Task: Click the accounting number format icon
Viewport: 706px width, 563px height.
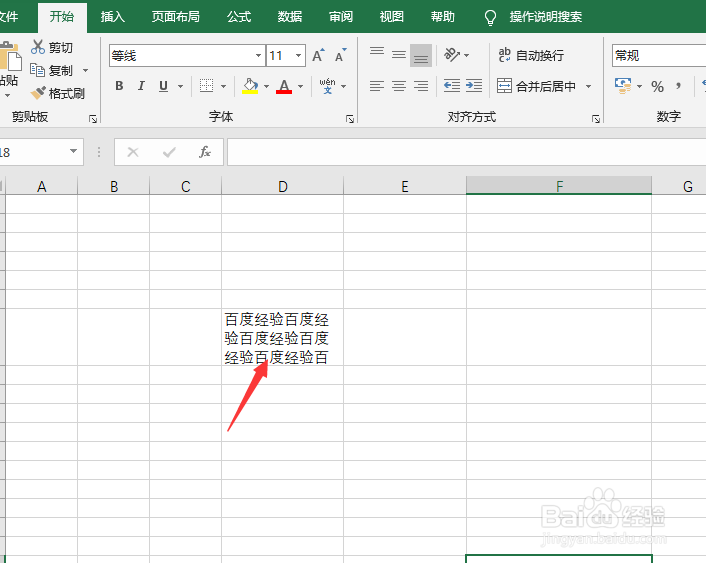Action: point(623,86)
